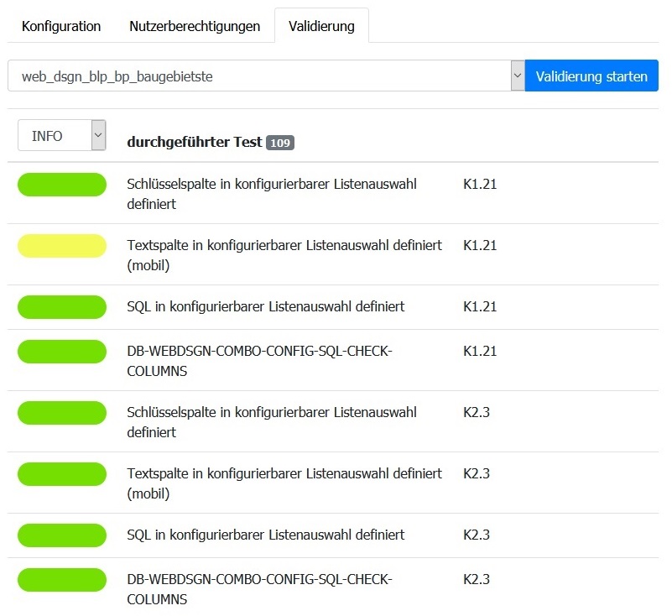This screenshot has width=672, height=616.
Task: Click green status pill for K2.3 Textspalte test
Action: (x=62, y=474)
